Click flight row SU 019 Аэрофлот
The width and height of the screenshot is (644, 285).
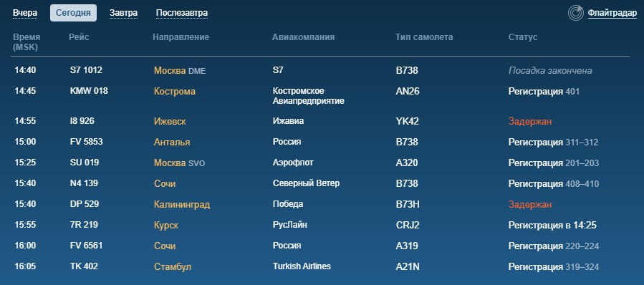tap(320, 163)
